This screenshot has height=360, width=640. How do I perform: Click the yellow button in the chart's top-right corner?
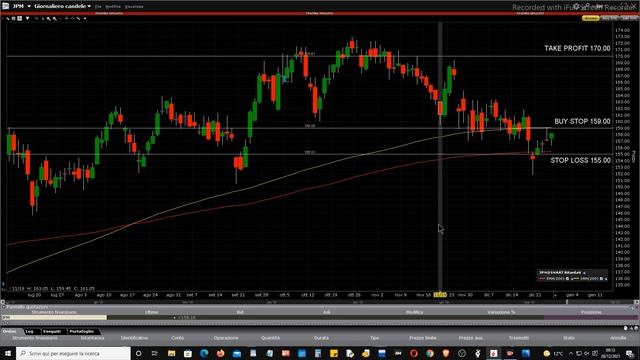tap(590, 18)
